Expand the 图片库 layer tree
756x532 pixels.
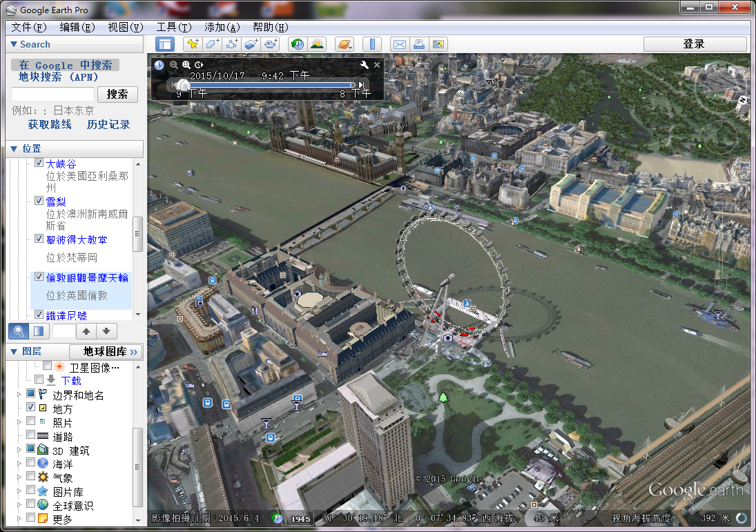[19, 491]
